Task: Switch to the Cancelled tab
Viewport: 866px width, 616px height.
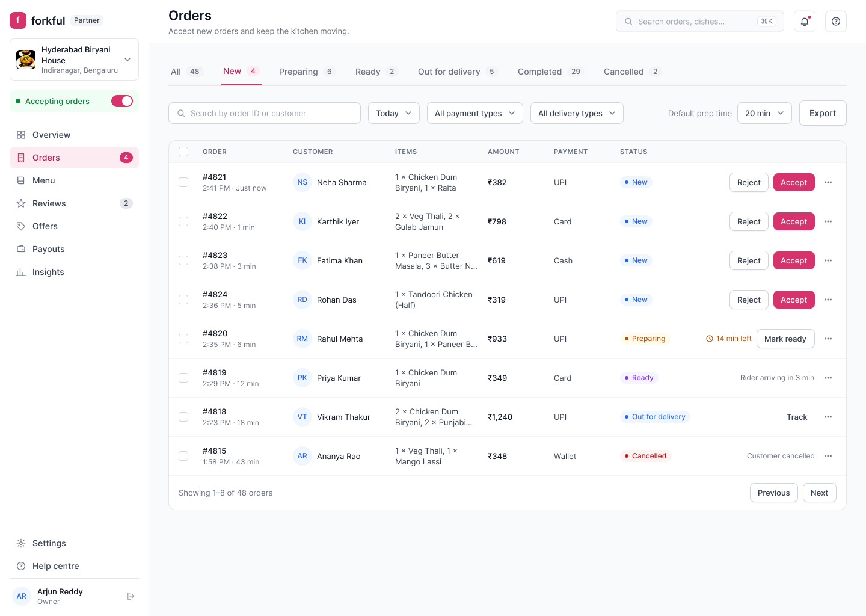Action: [x=632, y=72]
